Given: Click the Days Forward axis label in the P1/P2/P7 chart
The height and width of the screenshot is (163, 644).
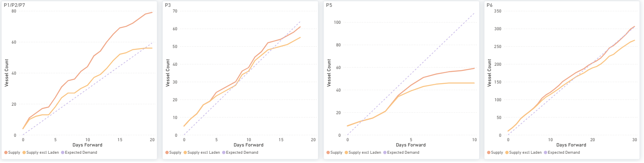Looking at the screenshot, I should [x=87, y=145].
